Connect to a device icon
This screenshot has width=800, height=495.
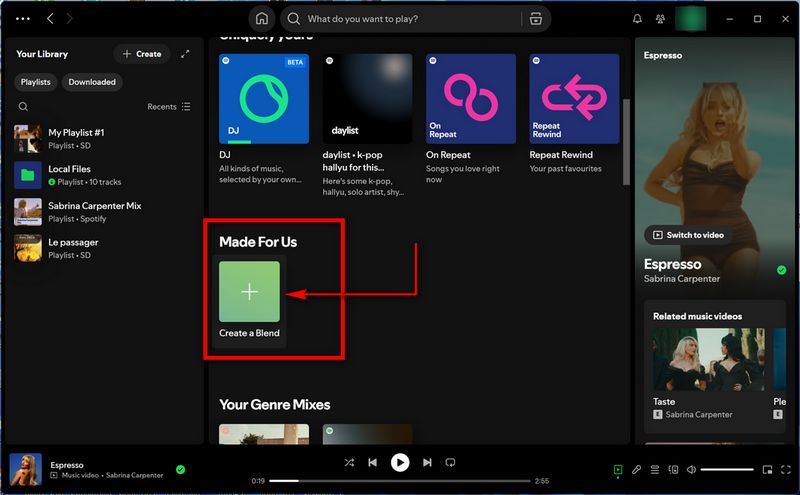pos(673,469)
